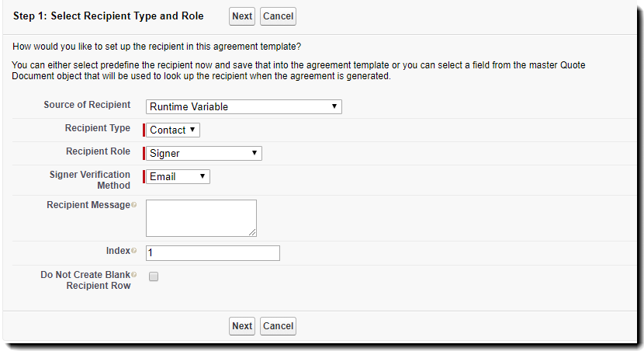Image resolution: width=644 pixels, height=351 pixels.
Task: Expand the Recipient Role dropdown
Action: tap(204, 153)
